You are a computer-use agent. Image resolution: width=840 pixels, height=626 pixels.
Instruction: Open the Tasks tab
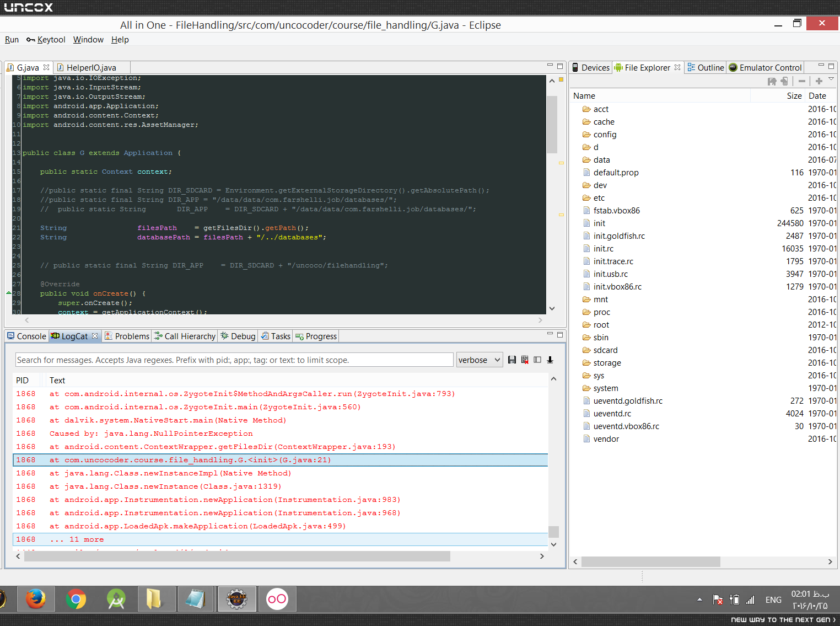tap(275, 336)
